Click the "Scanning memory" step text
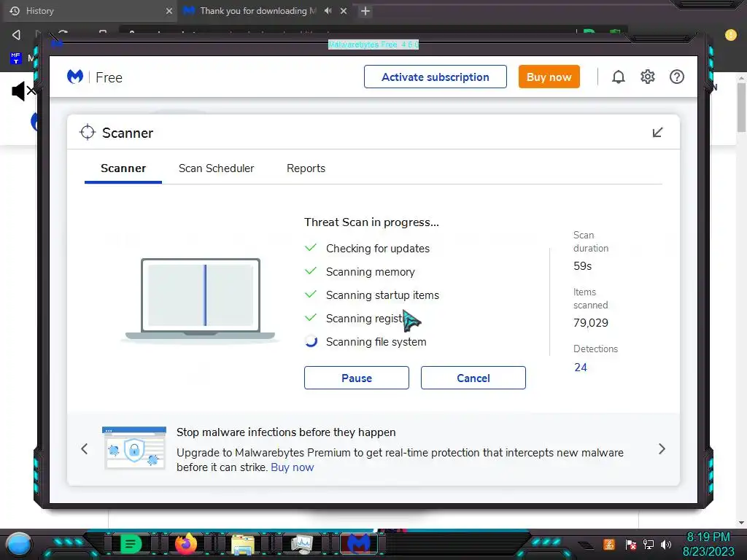 coord(370,272)
